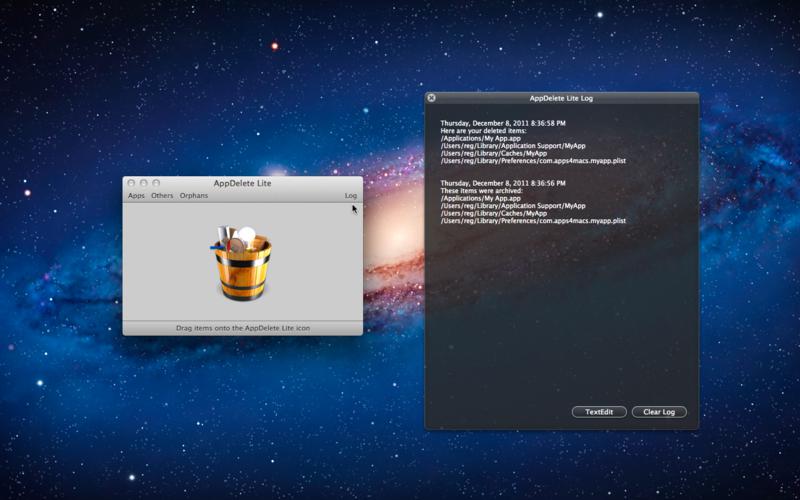Open the Orphans search
The width and height of the screenshot is (800, 500).
tap(194, 196)
